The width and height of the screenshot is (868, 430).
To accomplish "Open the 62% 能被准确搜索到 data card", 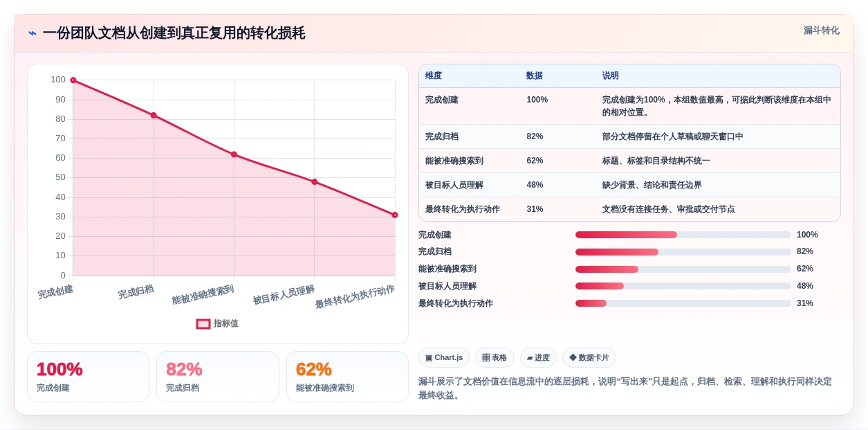I will (347, 377).
